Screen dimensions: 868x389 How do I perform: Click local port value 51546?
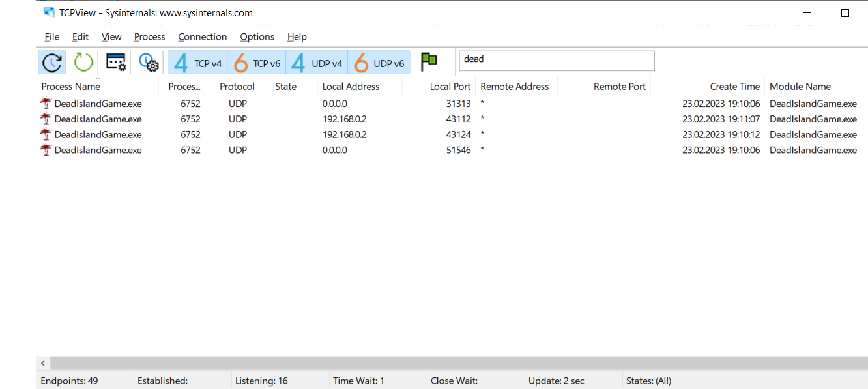pos(458,151)
